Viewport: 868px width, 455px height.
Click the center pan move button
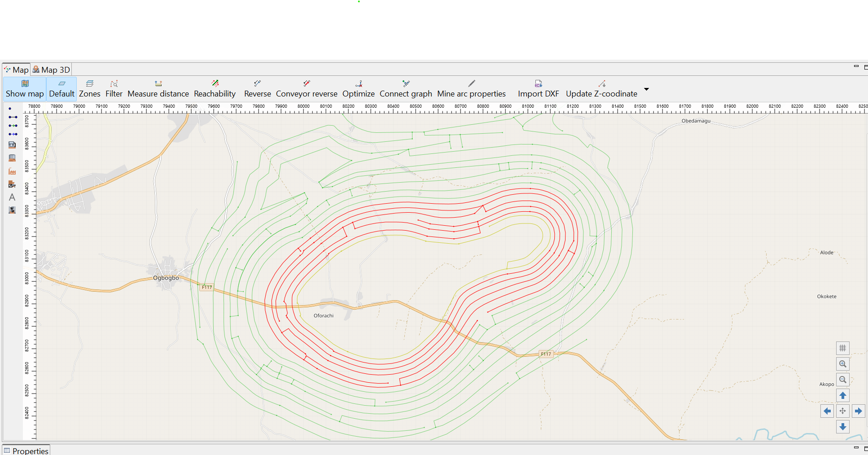pos(842,411)
